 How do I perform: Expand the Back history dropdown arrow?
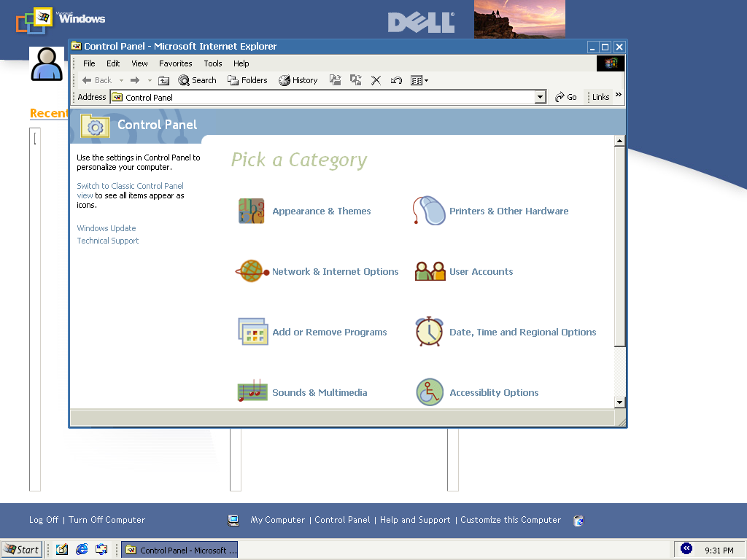[x=122, y=80]
